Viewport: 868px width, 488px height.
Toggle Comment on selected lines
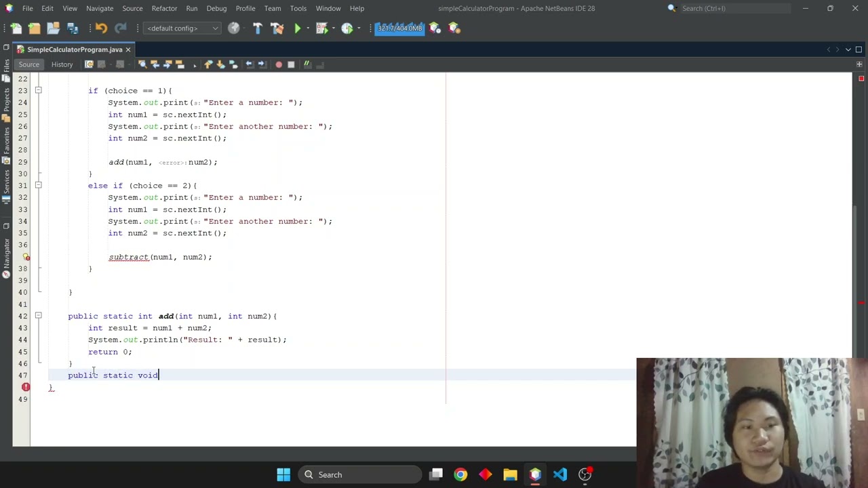coord(307,64)
